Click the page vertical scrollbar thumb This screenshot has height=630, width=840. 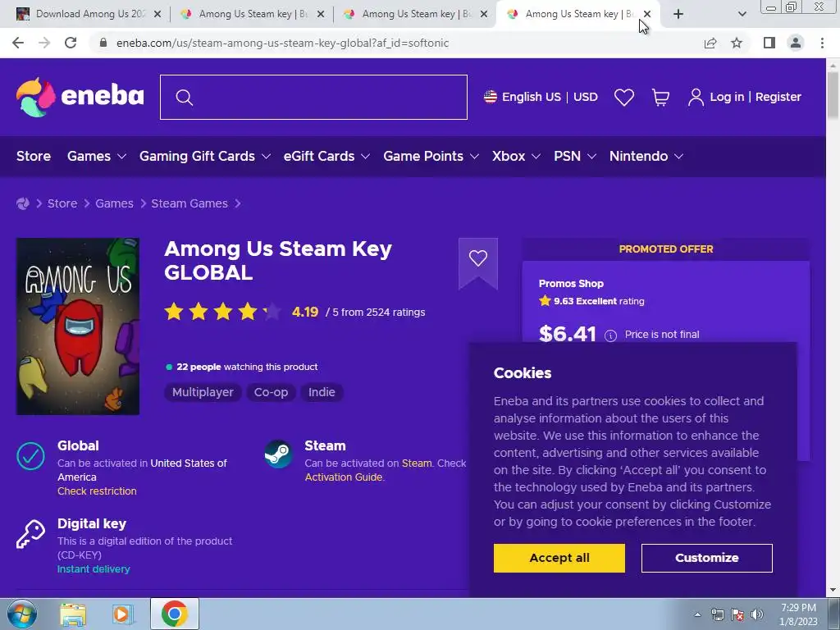tap(833, 94)
